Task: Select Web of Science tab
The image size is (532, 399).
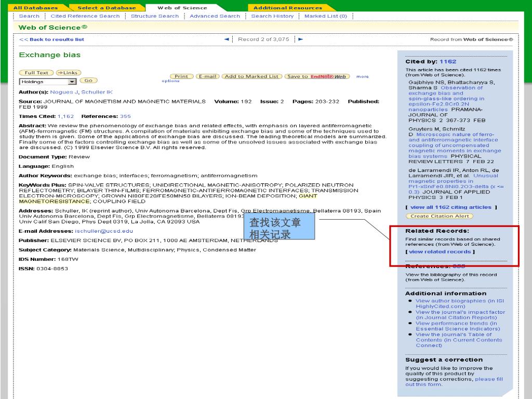Action: click(182, 8)
